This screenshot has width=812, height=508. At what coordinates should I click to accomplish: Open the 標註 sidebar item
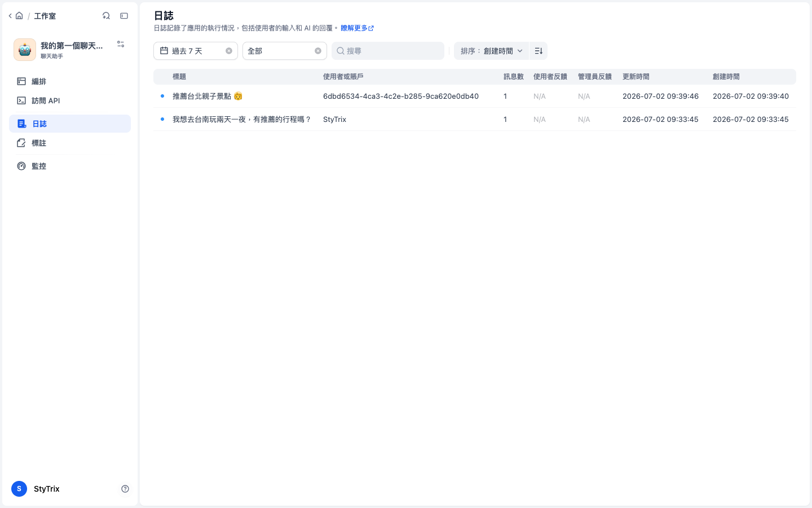coord(70,143)
